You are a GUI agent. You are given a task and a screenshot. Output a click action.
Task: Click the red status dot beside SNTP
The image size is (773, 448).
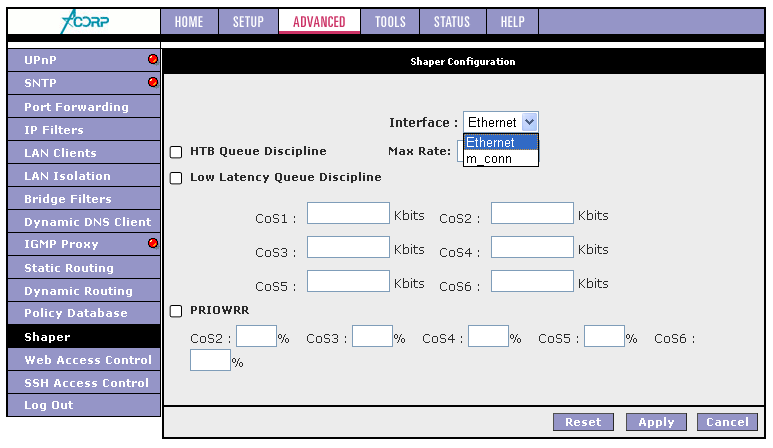pyautogui.click(x=153, y=83)
